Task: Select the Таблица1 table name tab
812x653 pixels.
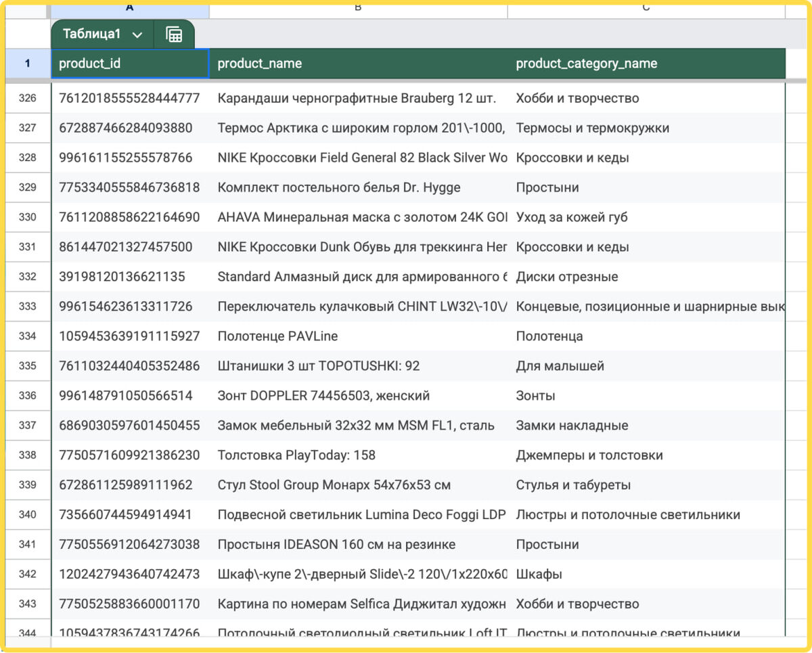Action: click(91, 34)
